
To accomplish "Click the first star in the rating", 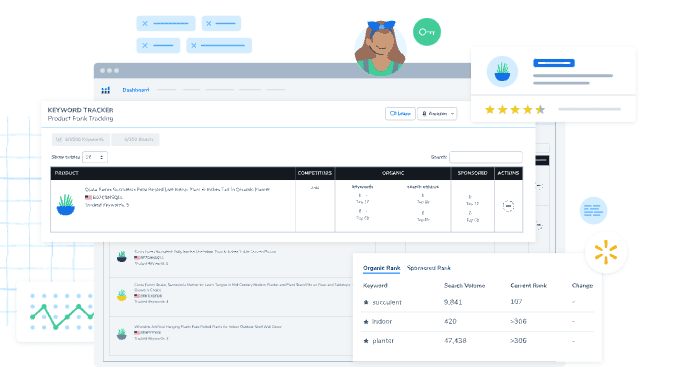I will click(490, 110).
